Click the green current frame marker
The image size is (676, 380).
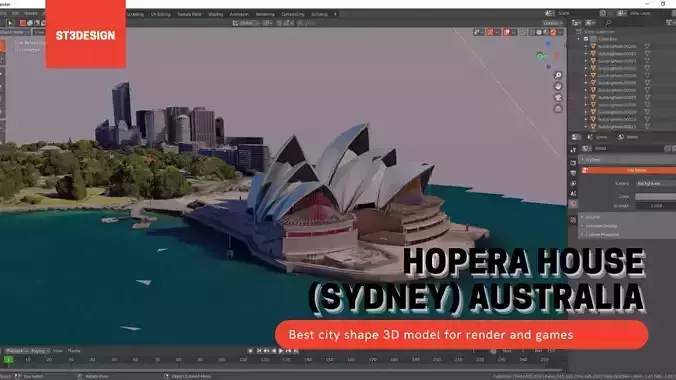coord(8,360)
